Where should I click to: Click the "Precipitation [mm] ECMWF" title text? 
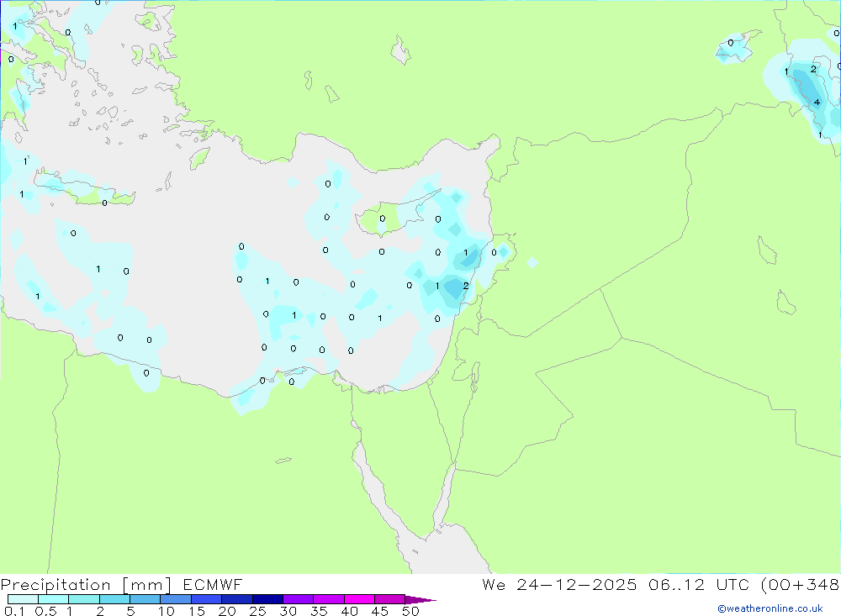click(122, 584)
